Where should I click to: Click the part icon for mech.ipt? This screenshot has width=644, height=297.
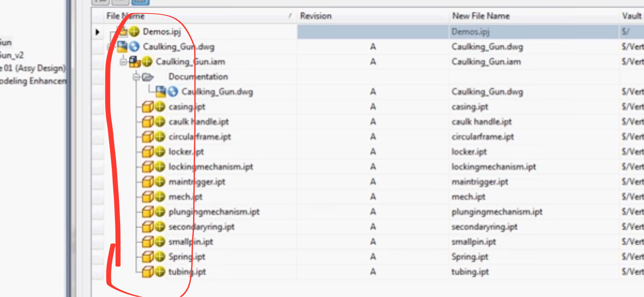click(149, 197)
